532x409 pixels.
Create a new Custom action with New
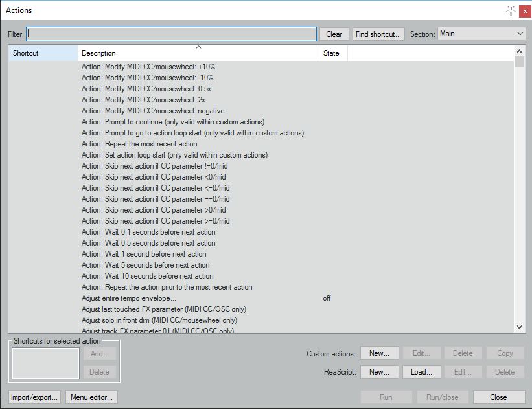pyautogui.click(x=380, y=353)
